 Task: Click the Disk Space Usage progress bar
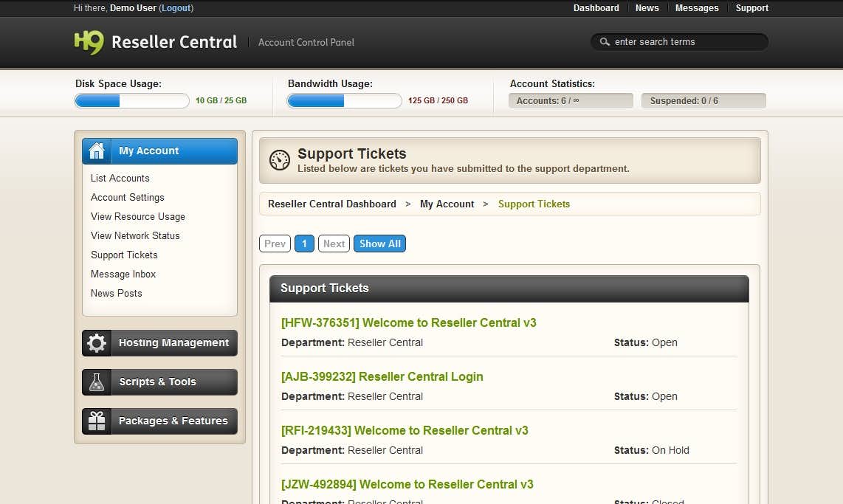click(x=132, y=101)
